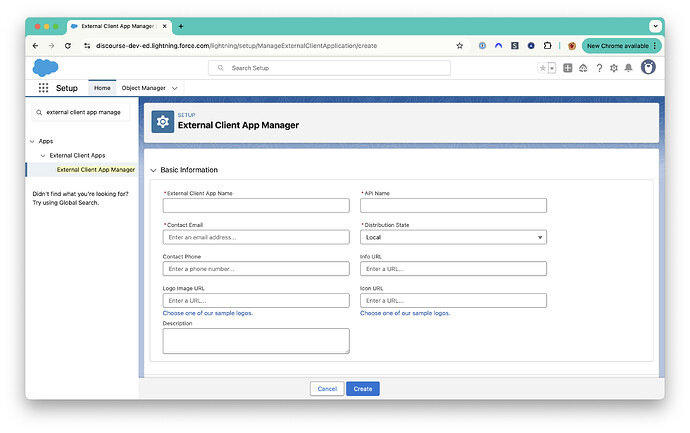Open sample logos link under Icon URL
690x433 pixels.
click(x=405, y=313)
